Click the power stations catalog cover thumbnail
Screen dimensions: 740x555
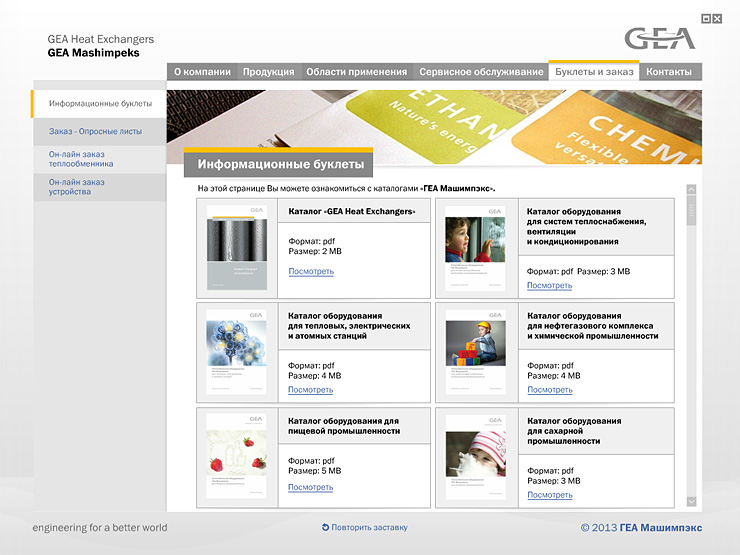[236, 352]
